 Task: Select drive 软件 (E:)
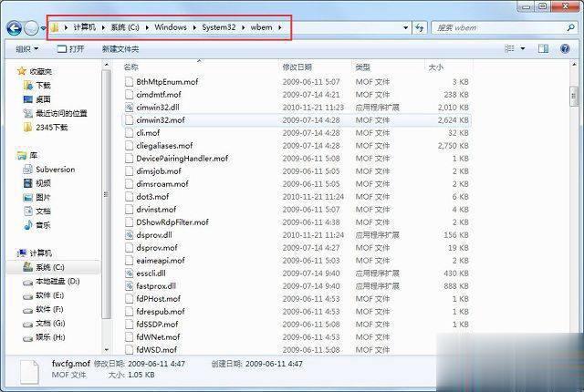44,295
